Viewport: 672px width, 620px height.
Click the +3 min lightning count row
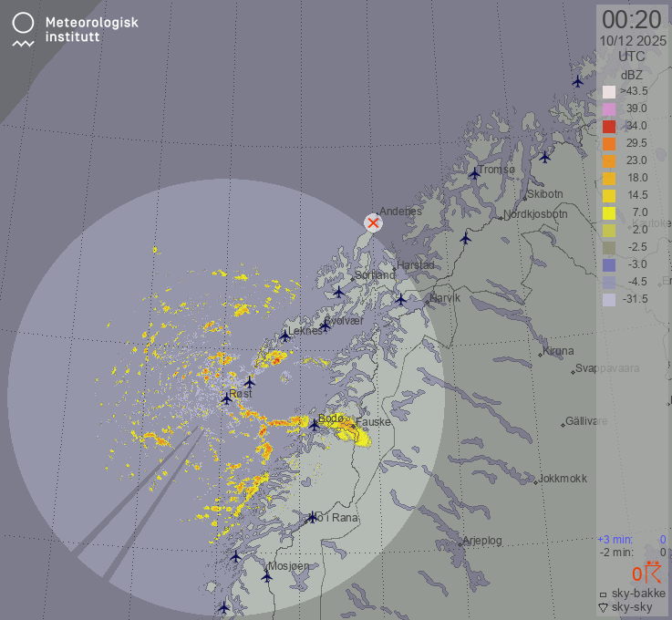click(632, 540)
